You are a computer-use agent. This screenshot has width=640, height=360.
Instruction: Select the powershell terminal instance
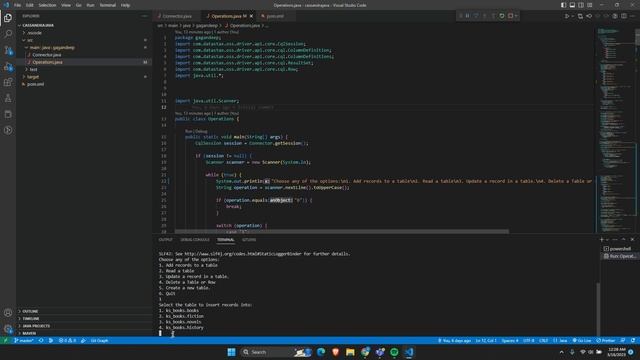point(619,249)
